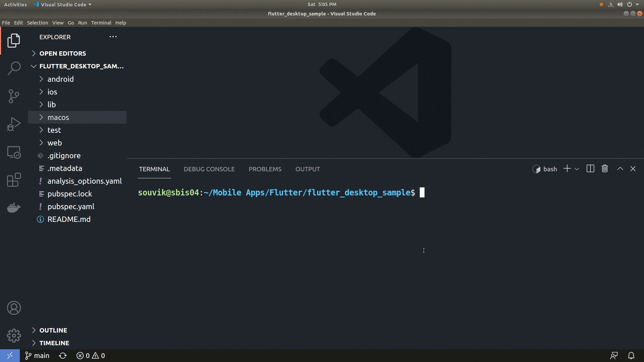This screenshot has height=362, width=644.
Task: Open the Docker view in activity bar
Action: pyautogui.click(x=14, y=208)
